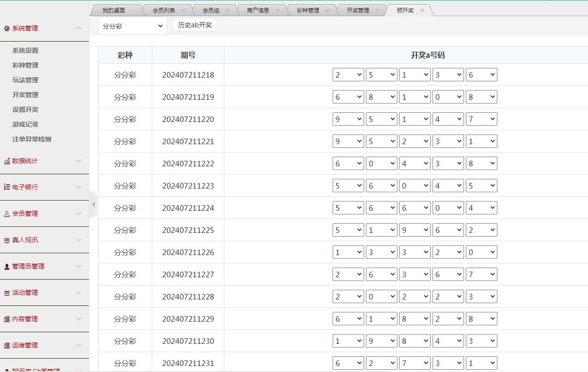Viewport: 588px width, 372px height.
Task: Click the chart icon beside 数据统计
Action: click(7, 161)
